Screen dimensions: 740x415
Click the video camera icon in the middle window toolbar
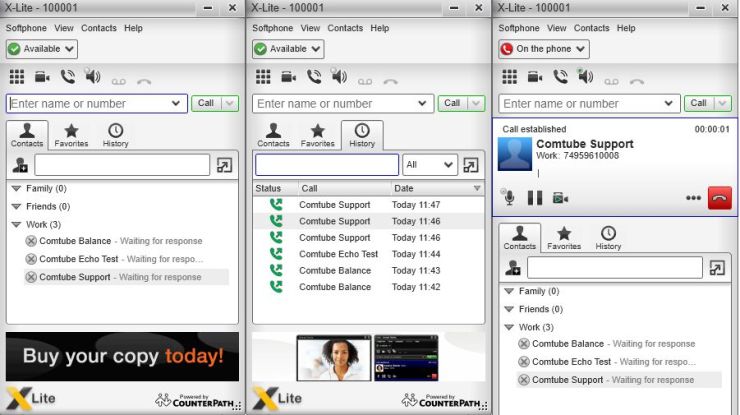pos(289,76)
